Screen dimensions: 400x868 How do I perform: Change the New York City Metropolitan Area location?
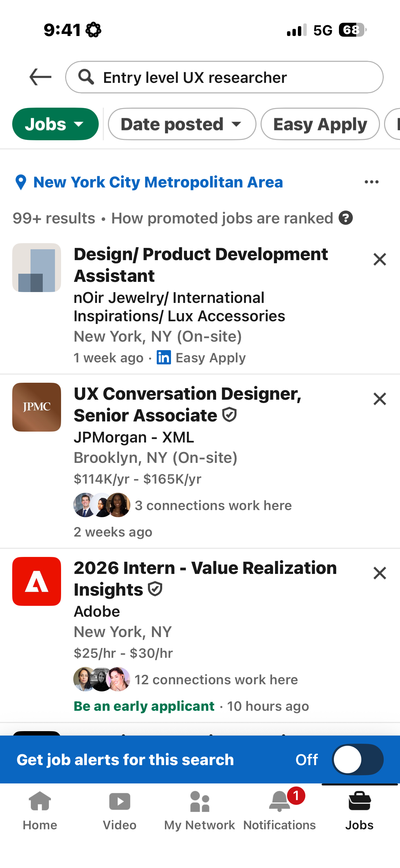click(x=158, y=182)
